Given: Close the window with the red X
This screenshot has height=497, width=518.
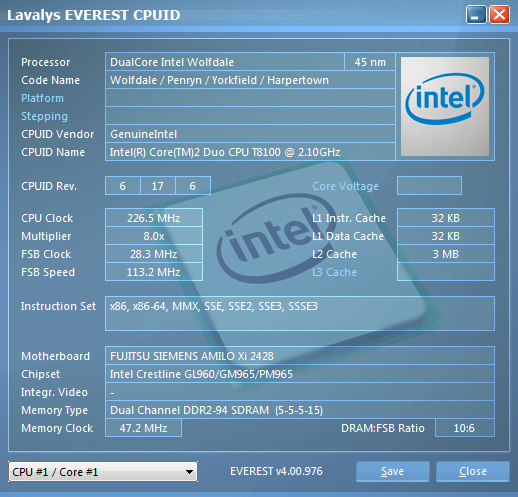Looking at the screenshot, I should click(499, 15).
